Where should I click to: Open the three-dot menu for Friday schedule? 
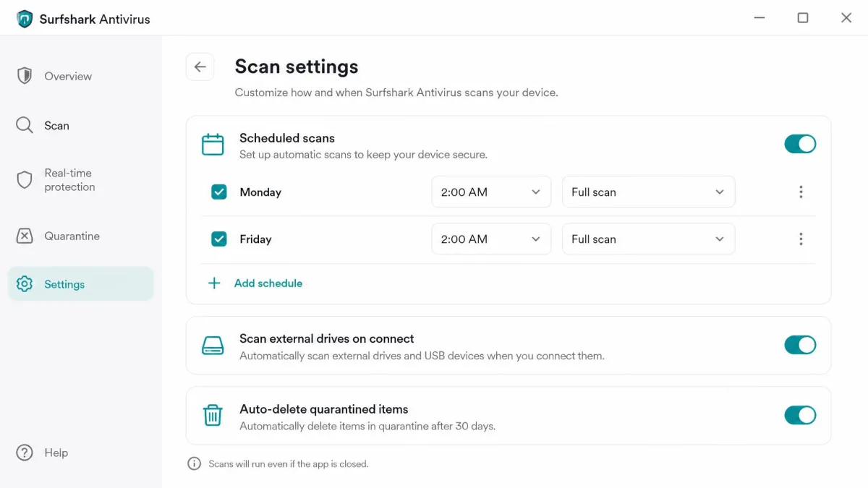[801, 239]
